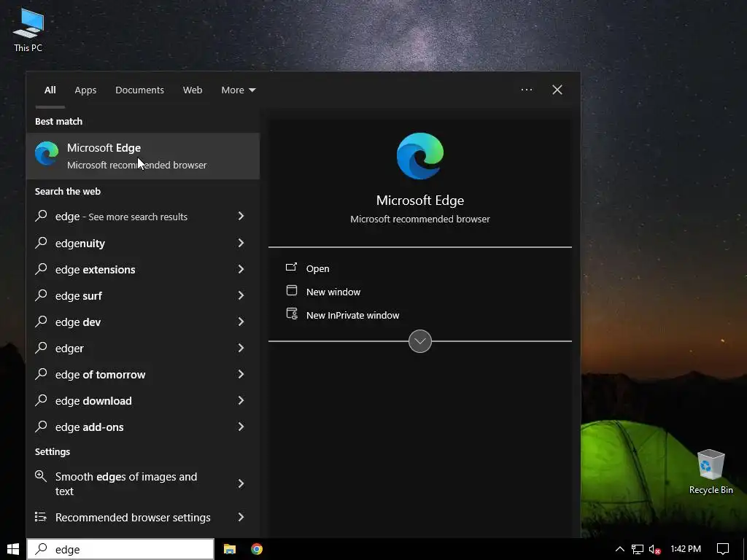The height and width of the screenshot is (560, 747).
Task: Open network status tray icon
Action: [638, 549]
